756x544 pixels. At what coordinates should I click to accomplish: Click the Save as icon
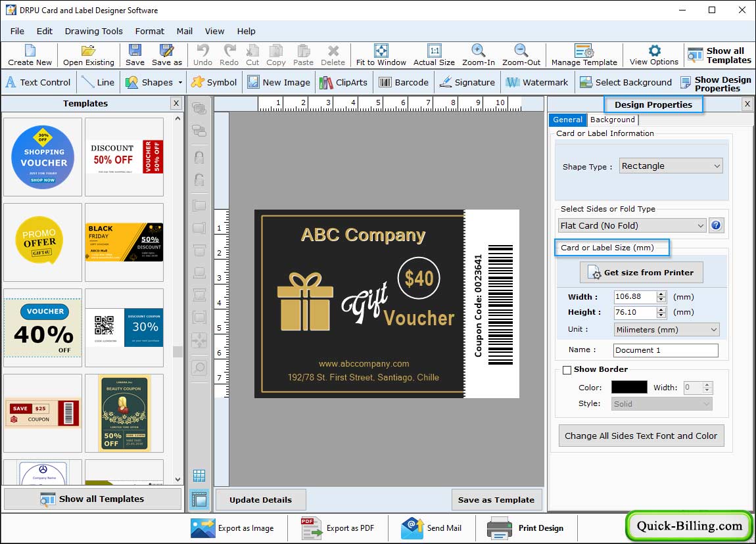[167, 55]
